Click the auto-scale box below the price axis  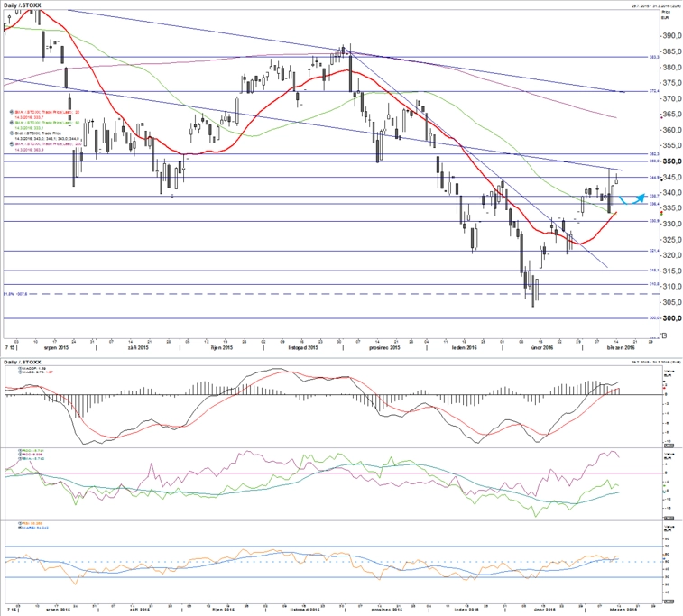pyautogui.click(x=664, y=335)
